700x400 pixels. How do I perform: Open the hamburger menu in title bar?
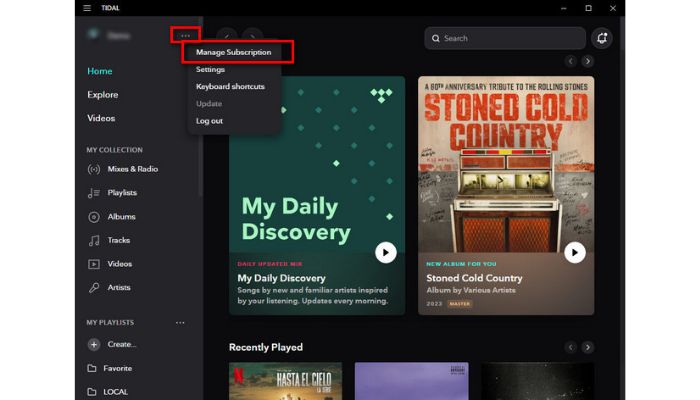click(87, 8)
